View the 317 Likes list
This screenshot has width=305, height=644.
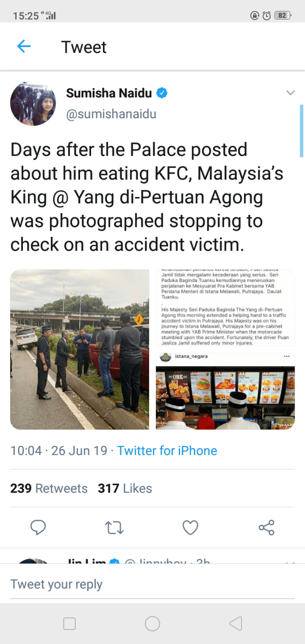[125, 489]
